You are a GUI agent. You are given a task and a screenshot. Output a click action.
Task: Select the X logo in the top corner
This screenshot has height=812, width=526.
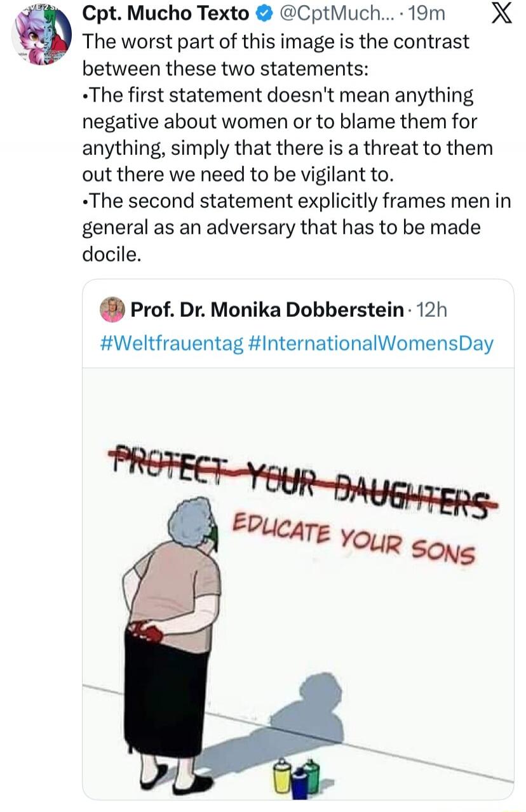tap(502, 14)
